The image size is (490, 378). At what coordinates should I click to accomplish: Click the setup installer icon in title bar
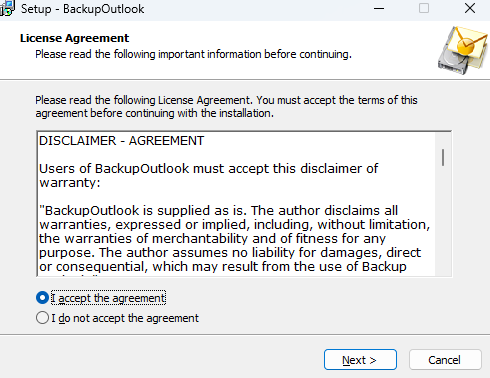coord(7,8)
